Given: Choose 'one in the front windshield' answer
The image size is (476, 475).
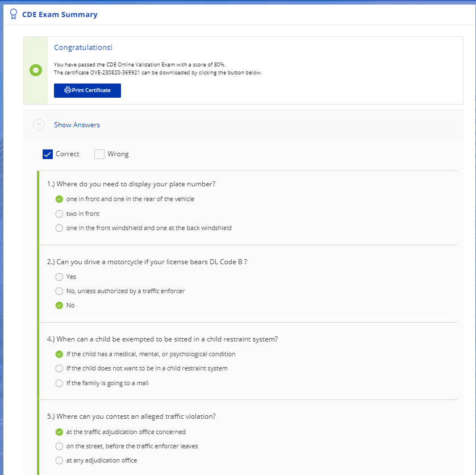Looking at the screenshot, I should (x=59, y=228).
